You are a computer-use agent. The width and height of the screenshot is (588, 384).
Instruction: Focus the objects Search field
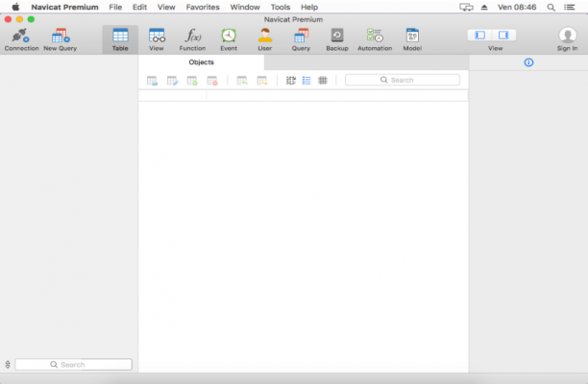402,80
